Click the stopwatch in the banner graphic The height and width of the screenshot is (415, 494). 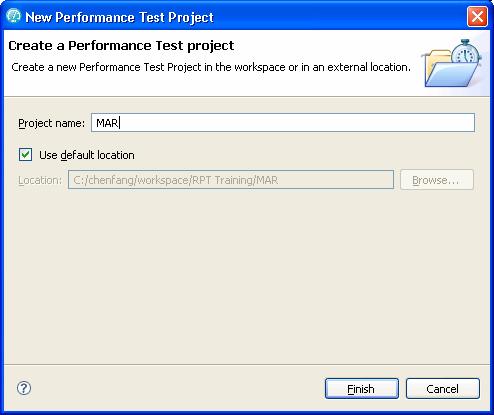pyautogui.click(x=466, y=52)
